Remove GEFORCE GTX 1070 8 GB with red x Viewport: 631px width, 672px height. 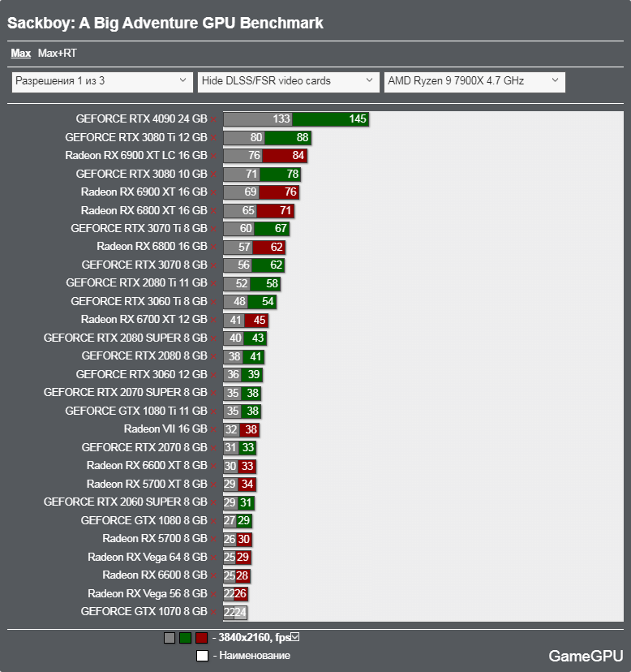213,612
